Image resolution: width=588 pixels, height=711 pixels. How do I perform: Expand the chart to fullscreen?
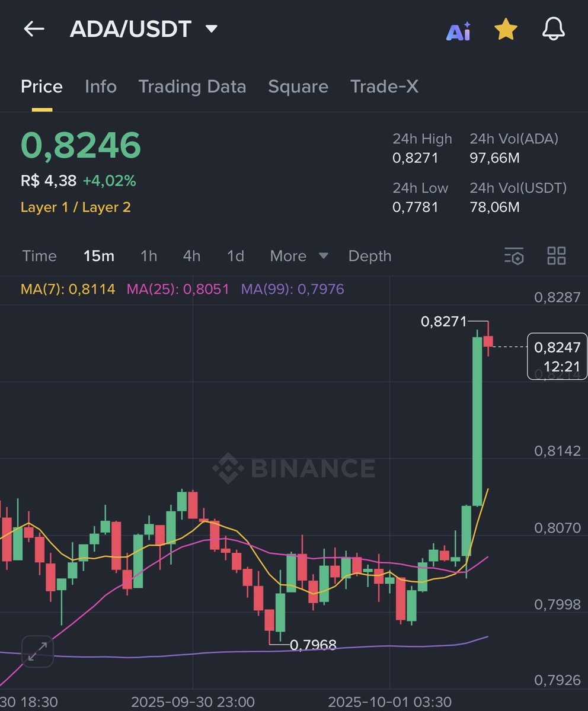click(37, 652)
